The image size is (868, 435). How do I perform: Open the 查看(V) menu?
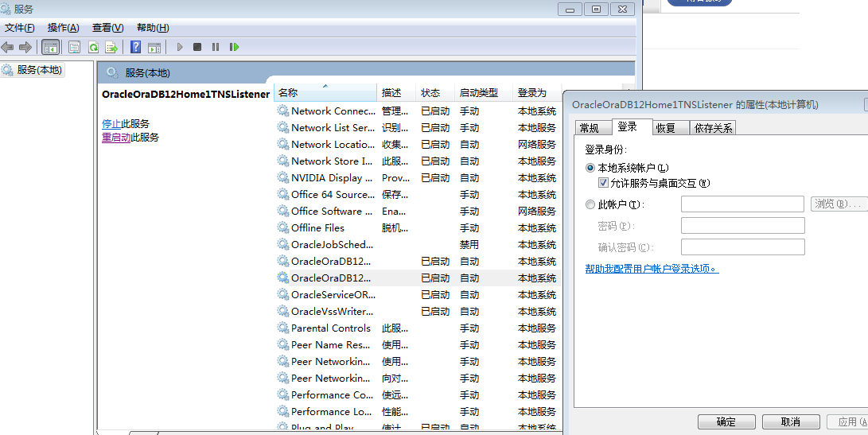[108, 28]
